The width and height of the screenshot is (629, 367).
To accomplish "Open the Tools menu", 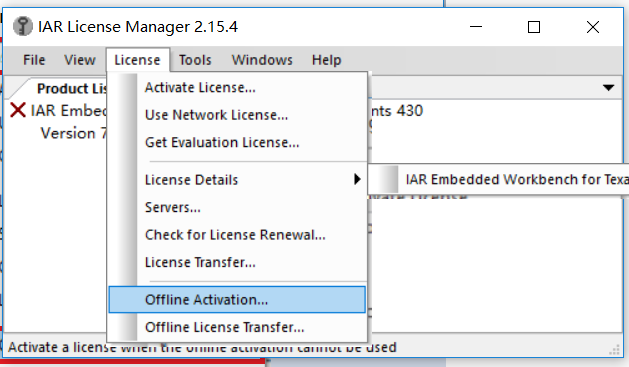I will 195,60.
